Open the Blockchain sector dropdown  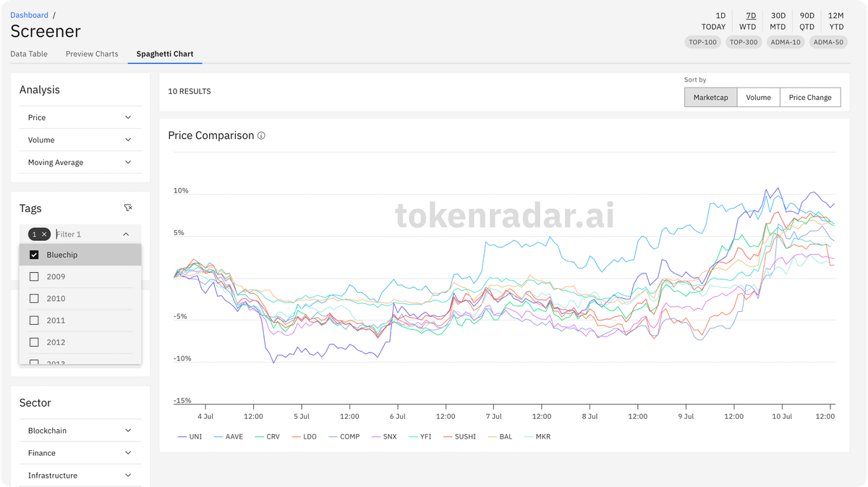click(x=80, y=431)
